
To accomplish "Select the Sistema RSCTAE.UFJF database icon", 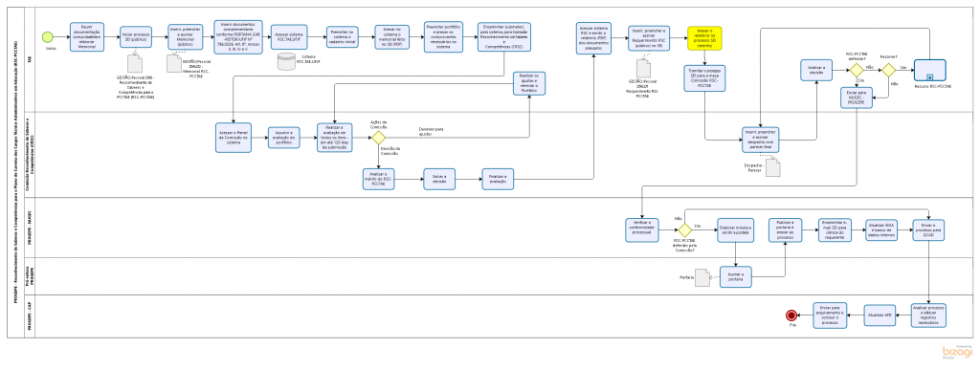I will point(286,61).
